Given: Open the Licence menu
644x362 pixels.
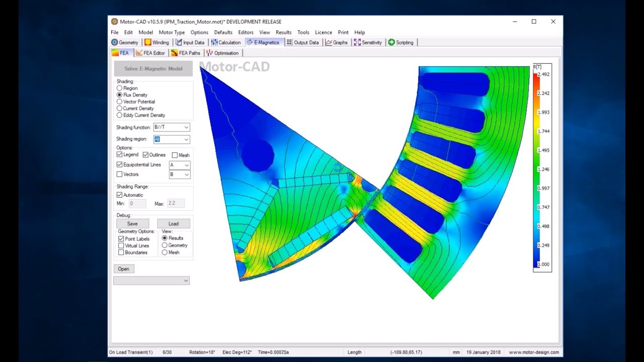Looking at the screenshot, I should click(x=324, y=32).
